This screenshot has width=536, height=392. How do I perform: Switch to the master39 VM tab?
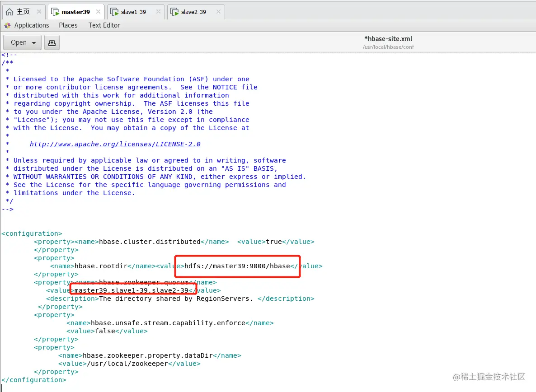pos(75,12)
